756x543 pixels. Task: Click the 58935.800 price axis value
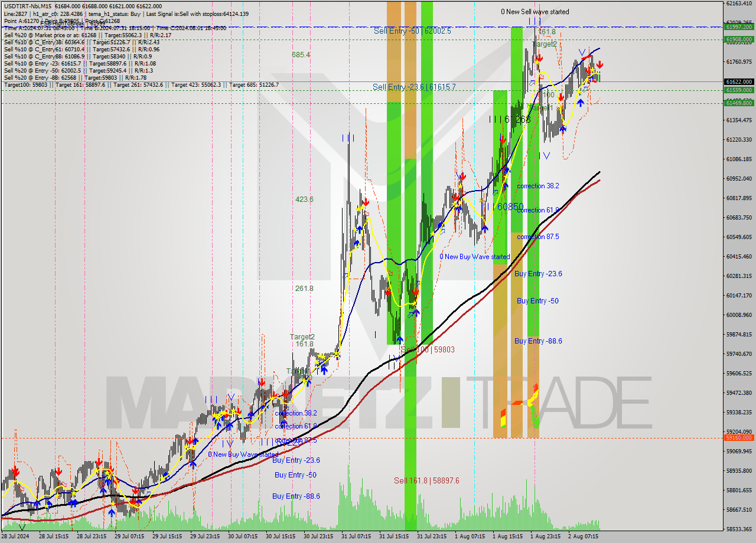pos(739,470)
